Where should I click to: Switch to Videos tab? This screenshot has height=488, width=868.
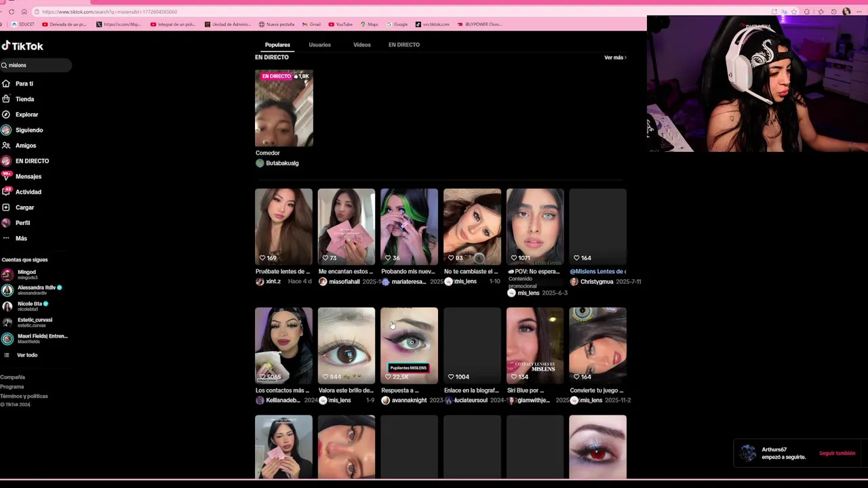tap(362, 45)
